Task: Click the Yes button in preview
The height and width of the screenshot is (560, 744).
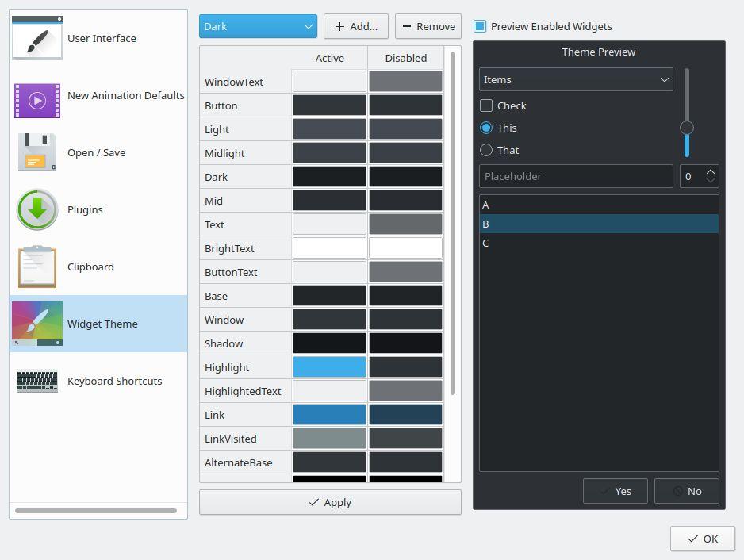Action: click(x=616, y=491)
